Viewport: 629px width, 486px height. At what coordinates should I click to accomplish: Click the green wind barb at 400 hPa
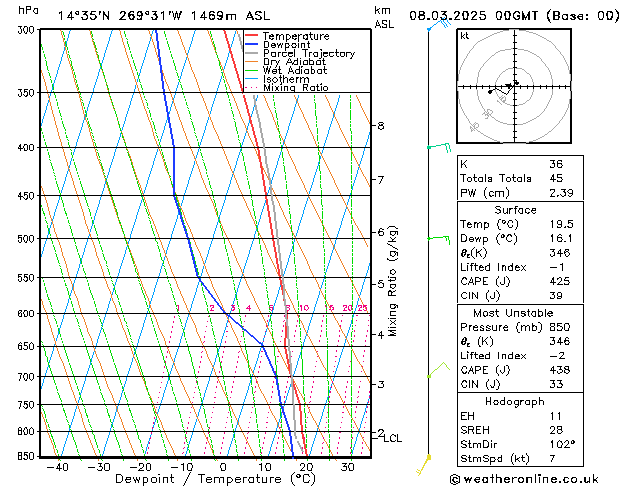point(438,148)
